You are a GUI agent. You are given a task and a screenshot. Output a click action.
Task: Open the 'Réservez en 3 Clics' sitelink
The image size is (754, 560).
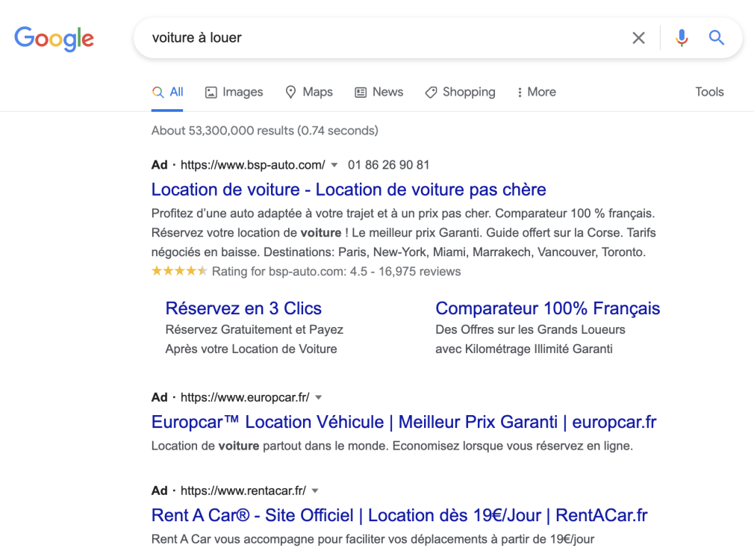point(243,308)
